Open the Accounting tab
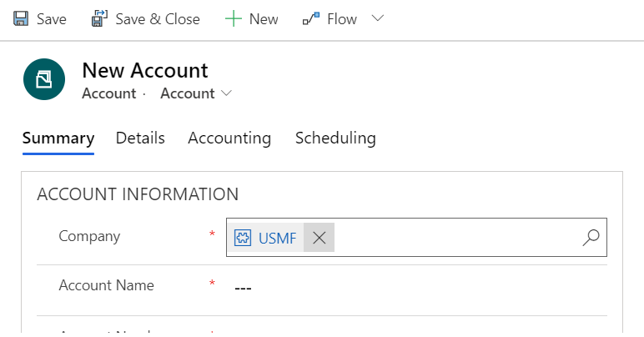 pyautogui.click(x=229, y=138)
